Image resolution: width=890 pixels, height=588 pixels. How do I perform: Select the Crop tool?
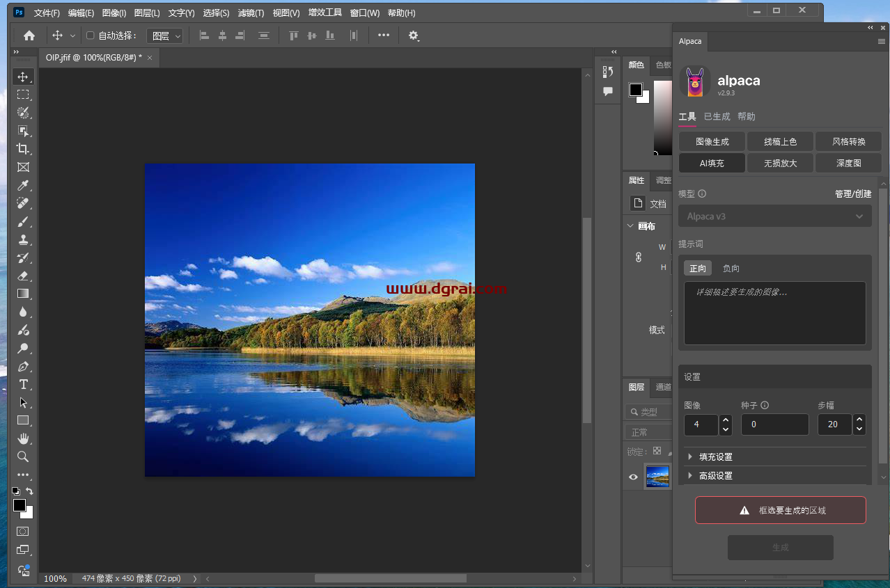pyautogui.click(x=23, y=149)
